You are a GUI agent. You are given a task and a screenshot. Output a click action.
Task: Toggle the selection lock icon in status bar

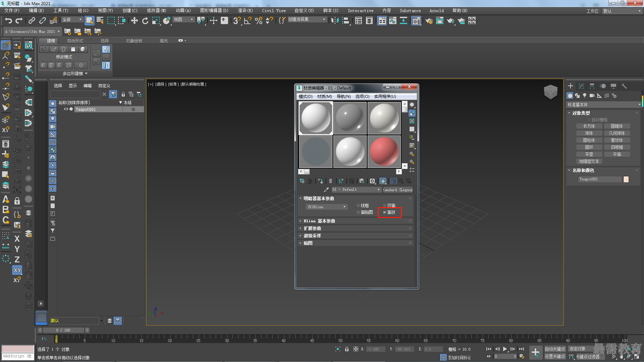(x=347, y=349)
